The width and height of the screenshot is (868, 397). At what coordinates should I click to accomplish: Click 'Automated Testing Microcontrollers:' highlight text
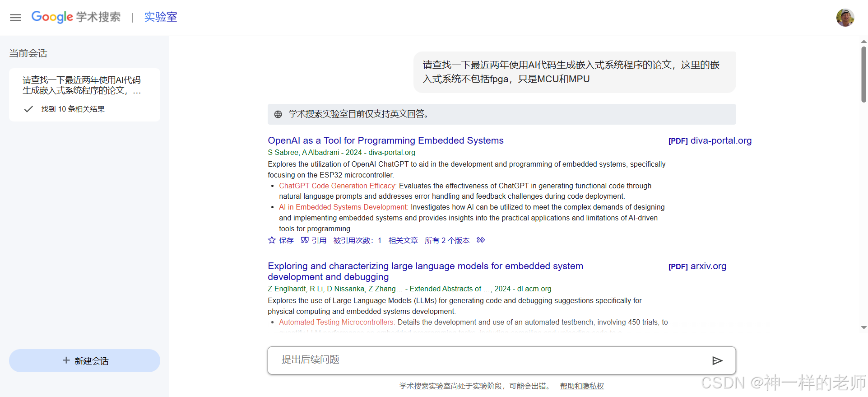337,322
